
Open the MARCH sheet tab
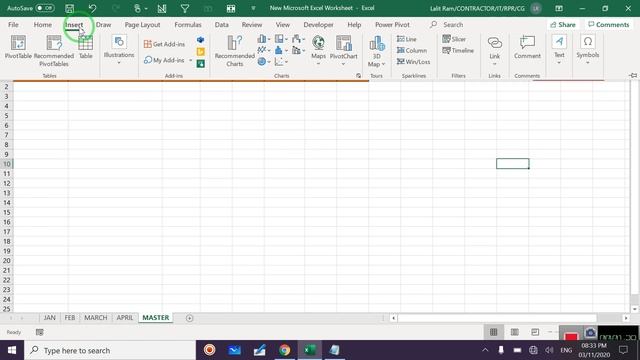tap(96, 318)
